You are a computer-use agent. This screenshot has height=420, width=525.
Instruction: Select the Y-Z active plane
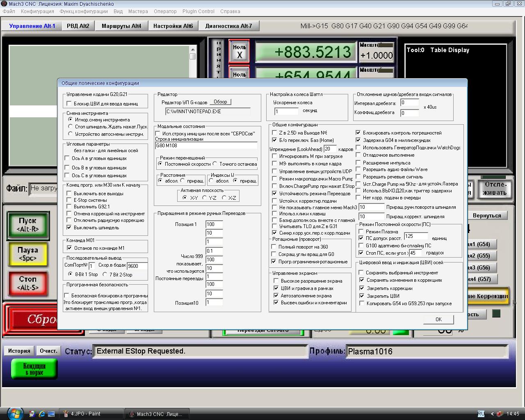click(204, 198)
